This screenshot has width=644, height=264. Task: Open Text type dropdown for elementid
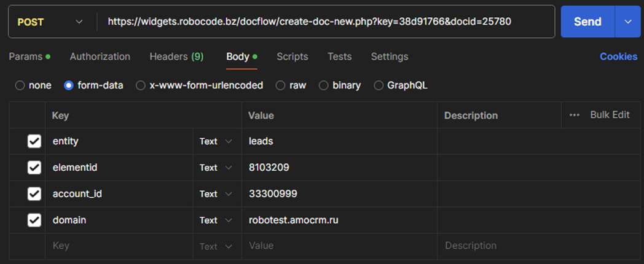pyautogui.click(x=216, y=168)
